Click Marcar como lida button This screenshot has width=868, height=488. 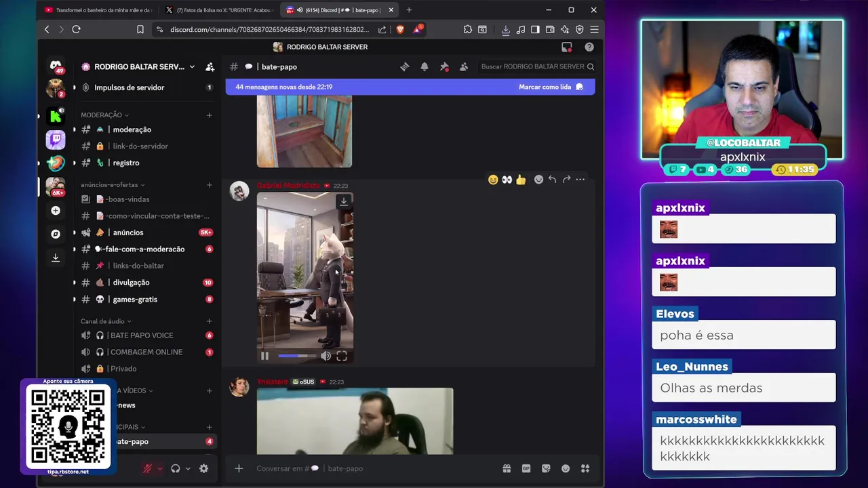[x=551, y=87]
